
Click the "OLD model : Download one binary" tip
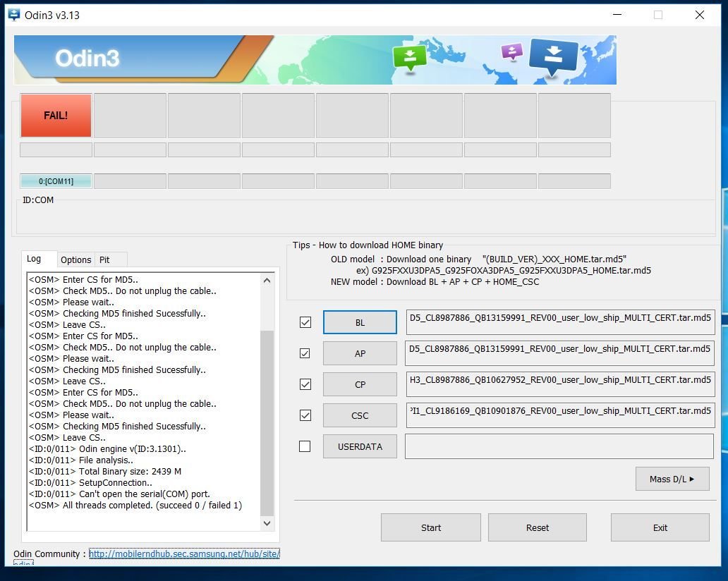click(401, 259)
